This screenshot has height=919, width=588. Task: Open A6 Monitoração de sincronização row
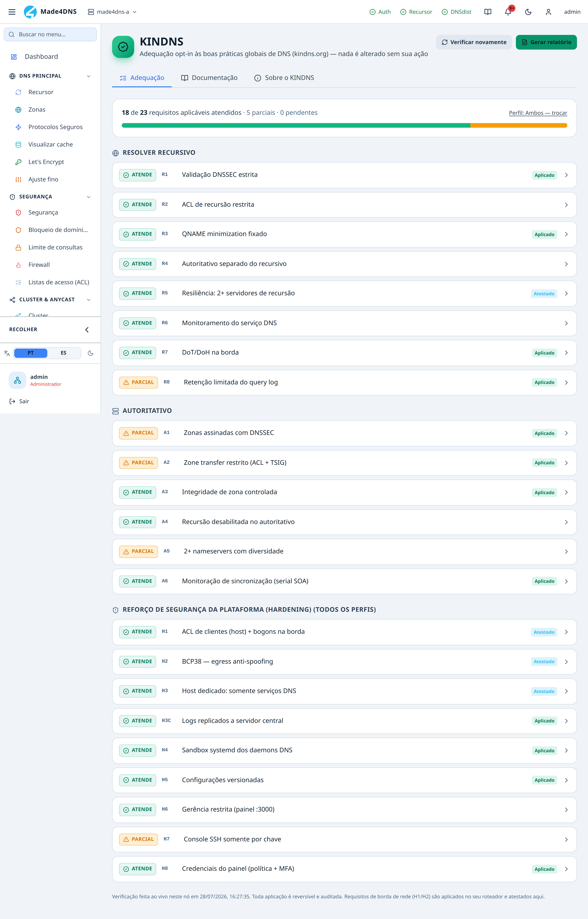[x=344, y=581]
